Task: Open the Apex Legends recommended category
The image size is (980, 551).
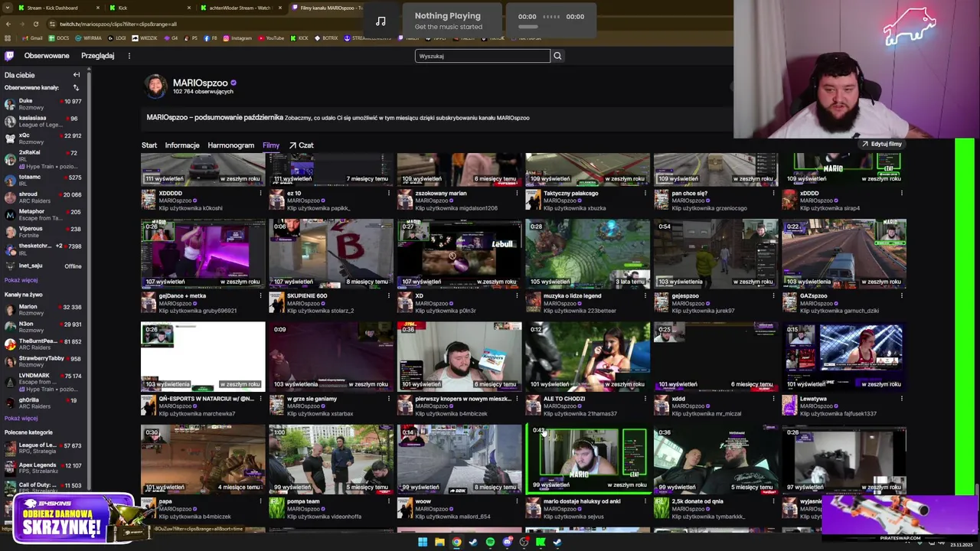Action: pyautogui.click(x=45, y=468)
